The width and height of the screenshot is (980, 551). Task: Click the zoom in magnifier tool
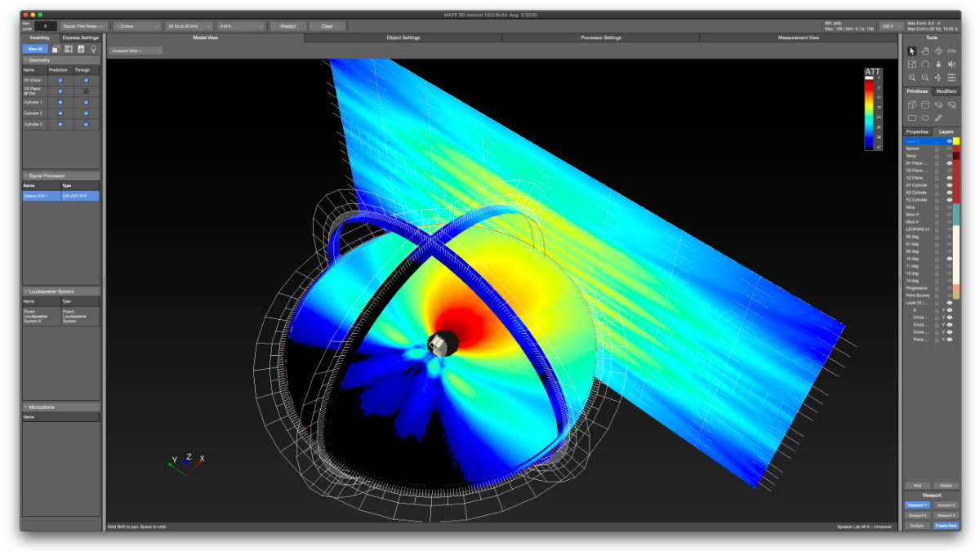(911, 78)
